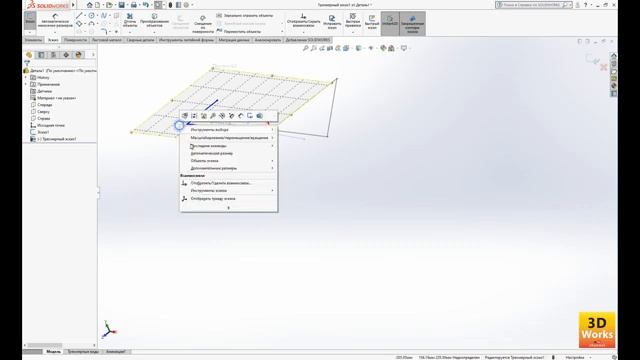
Task: Open Последние команды context submenu
Action: (229, 146)
